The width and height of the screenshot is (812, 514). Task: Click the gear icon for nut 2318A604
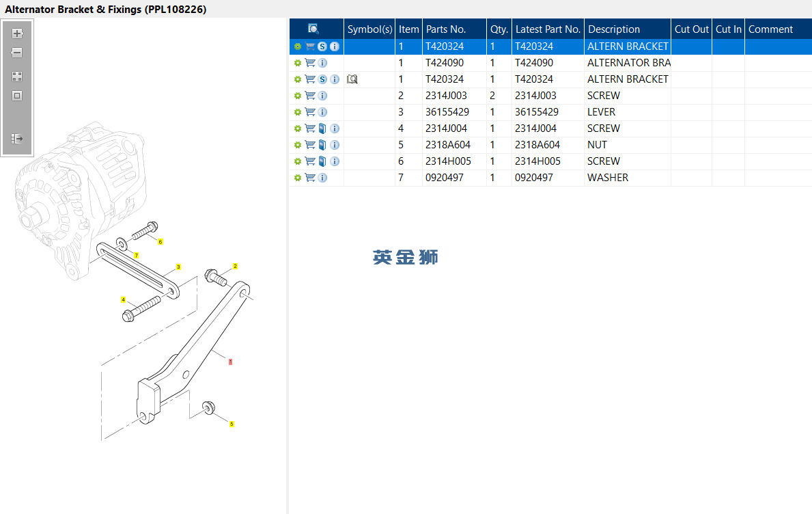click(x=298, y=145)
